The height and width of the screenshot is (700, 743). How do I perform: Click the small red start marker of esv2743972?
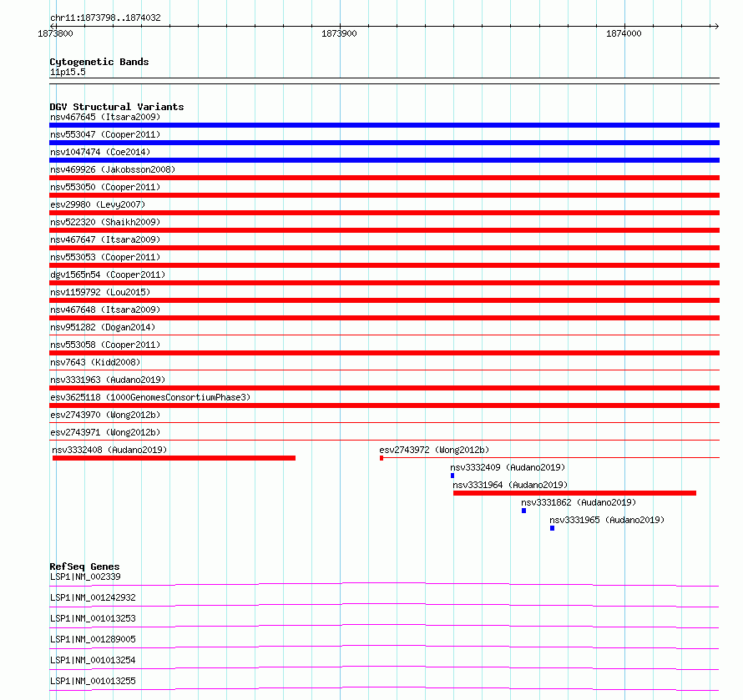pos(382,458)
